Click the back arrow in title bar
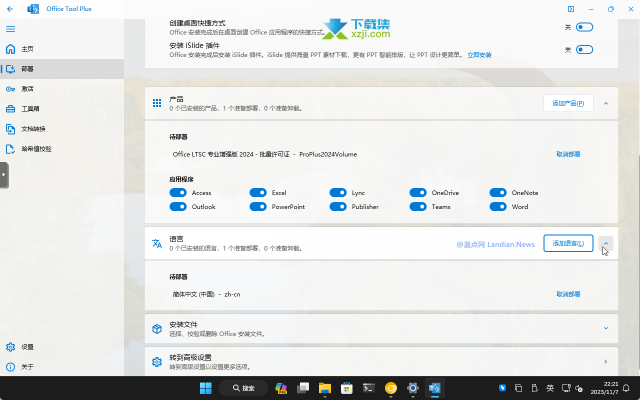Viewport: 640px width, 400px height. [x=10, y=9]
